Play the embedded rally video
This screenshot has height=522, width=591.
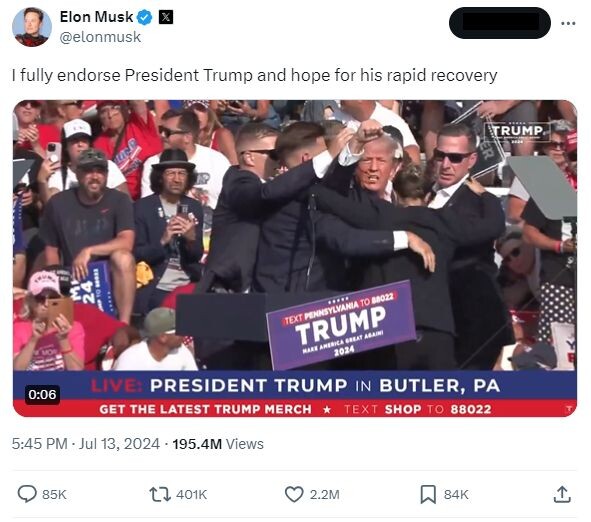point(295,258)
